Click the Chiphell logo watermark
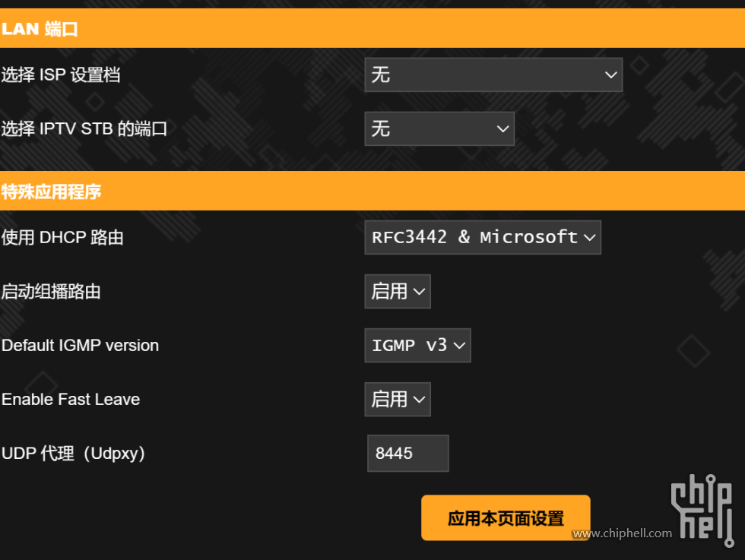 tap(701, 510)
